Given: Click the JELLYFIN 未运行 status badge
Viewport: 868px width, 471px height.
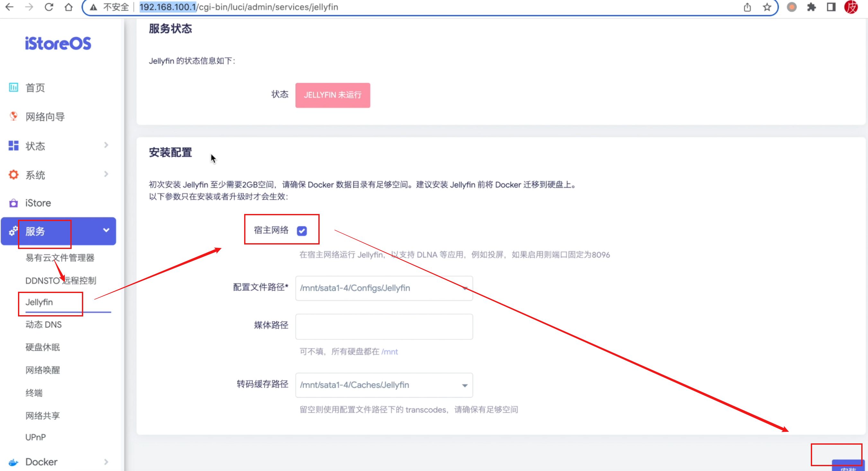Looking at the screenshot, I should (x=332, y=95).
